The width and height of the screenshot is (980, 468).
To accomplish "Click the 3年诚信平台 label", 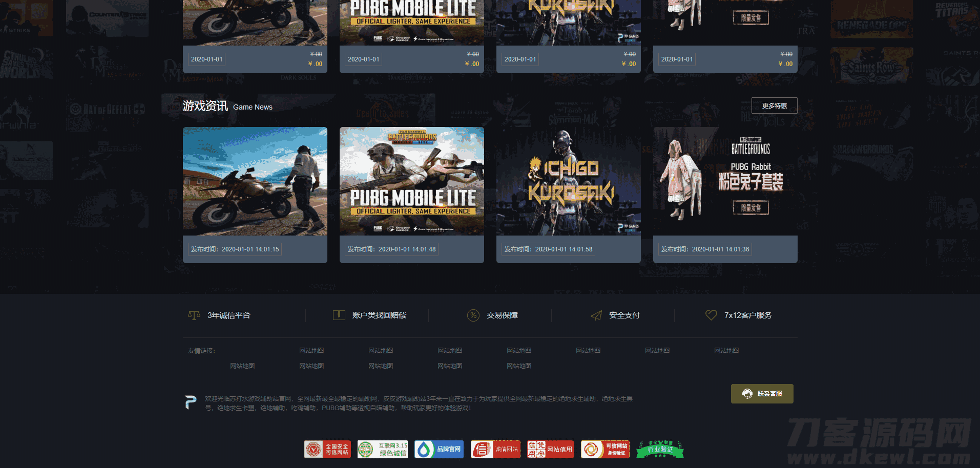I will [x=229, y=315].
